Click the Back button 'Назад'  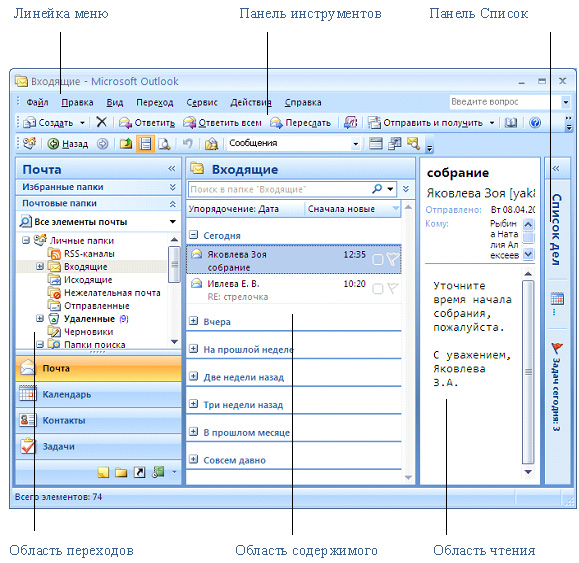(68, 144)
